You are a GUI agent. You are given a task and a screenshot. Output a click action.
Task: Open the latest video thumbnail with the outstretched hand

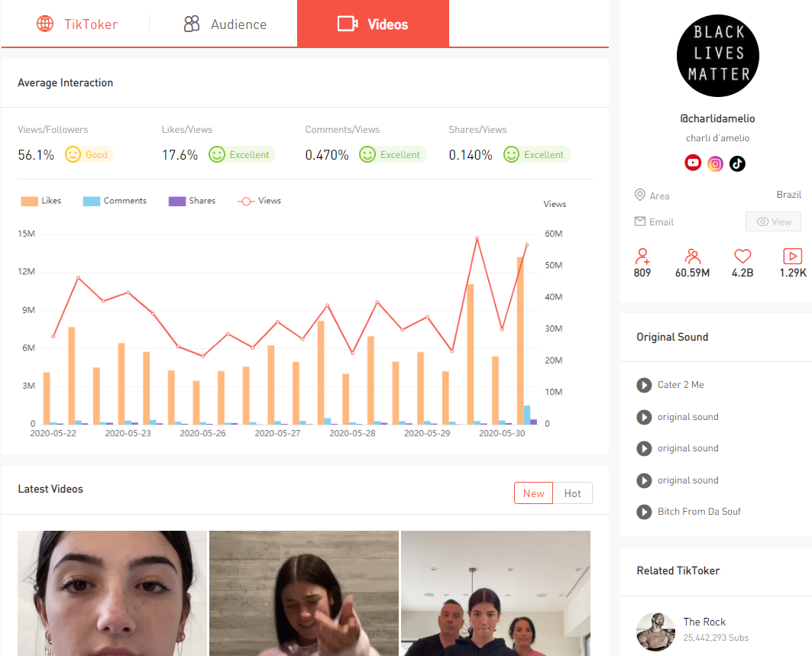(304, 593)
